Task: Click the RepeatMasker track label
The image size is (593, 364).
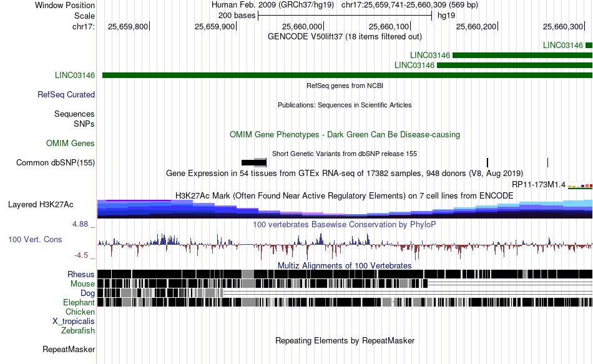Action: [x=69, y=349]
